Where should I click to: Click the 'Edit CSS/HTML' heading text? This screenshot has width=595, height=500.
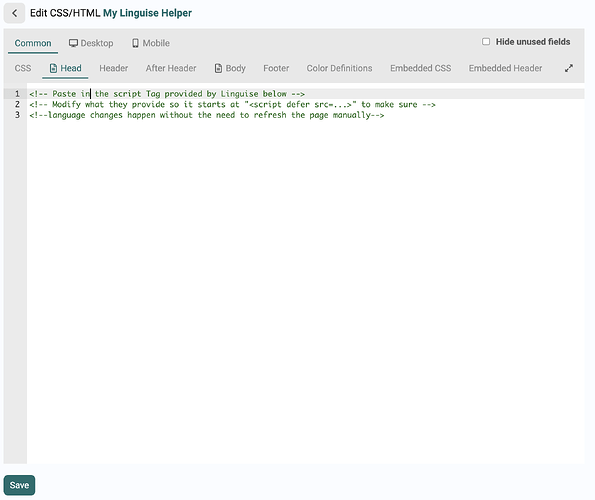[65, 13]
